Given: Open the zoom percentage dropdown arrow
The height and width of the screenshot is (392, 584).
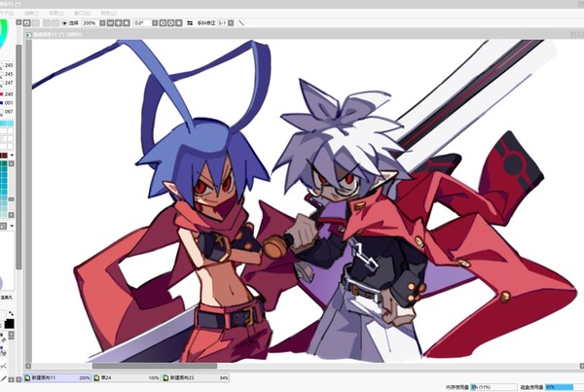Looking at the screenshot, I should pos(102,23).
